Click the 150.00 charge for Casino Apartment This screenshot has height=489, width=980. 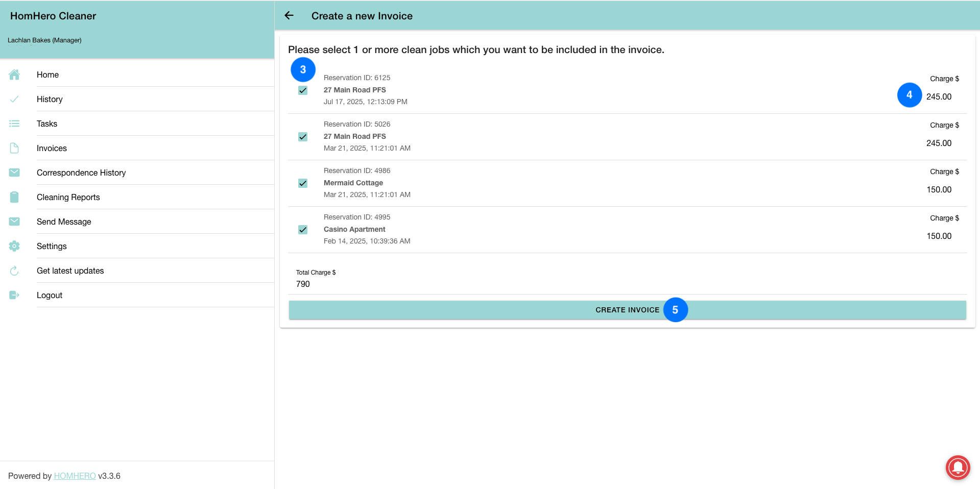[939, 236]
